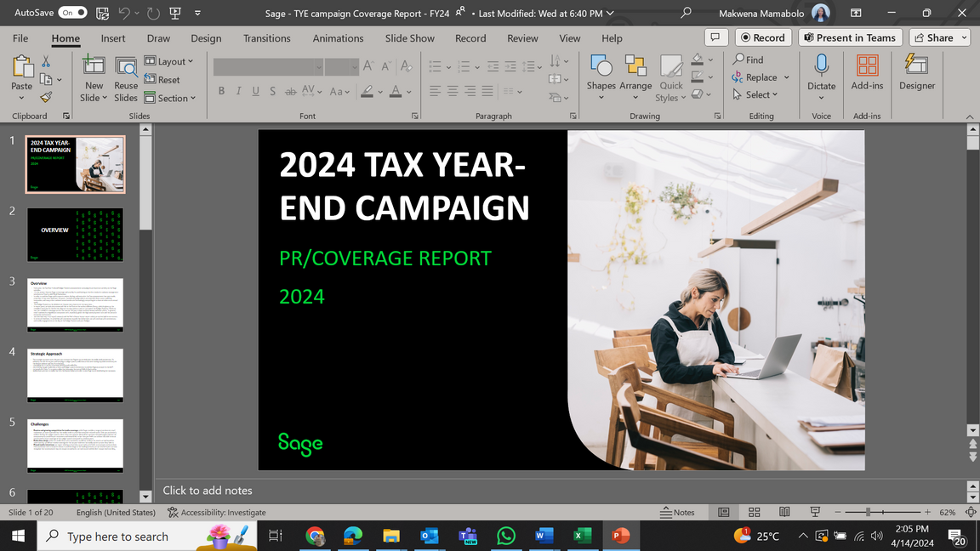Viewport: 980px width, 551px height.
Task: Click the zoom slider handle
Action: [x=868, y=512]
